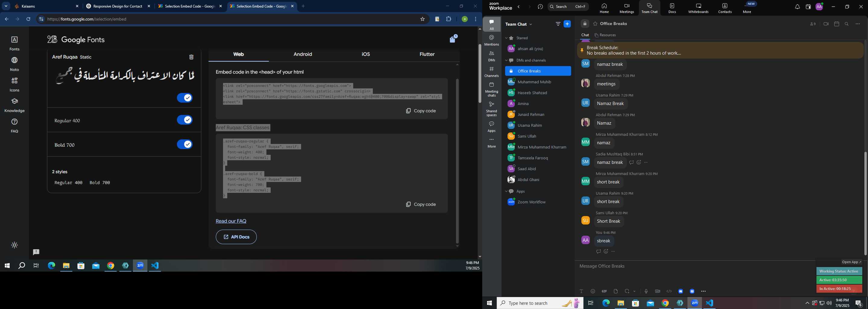Open Knowledge in the Google Fonts sidebar
This screenshot has width=868, height=309.
[x=14, y=105]
